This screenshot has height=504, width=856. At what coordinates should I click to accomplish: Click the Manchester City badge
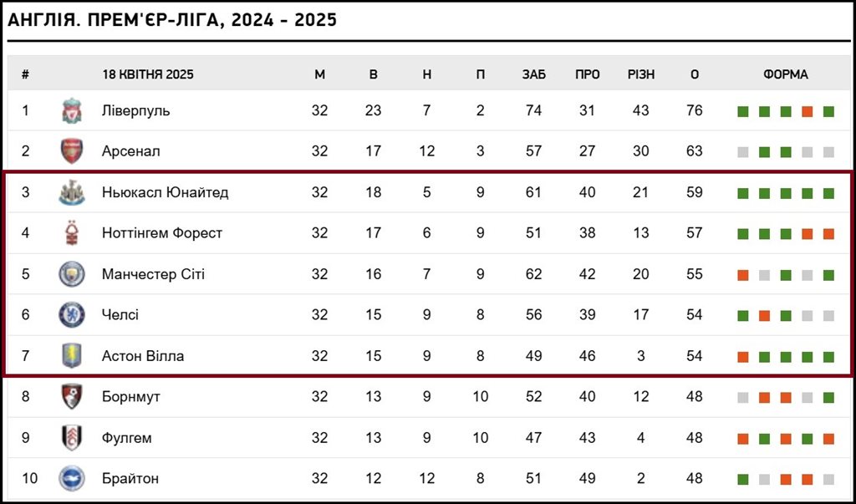click(x=72, y=274)
